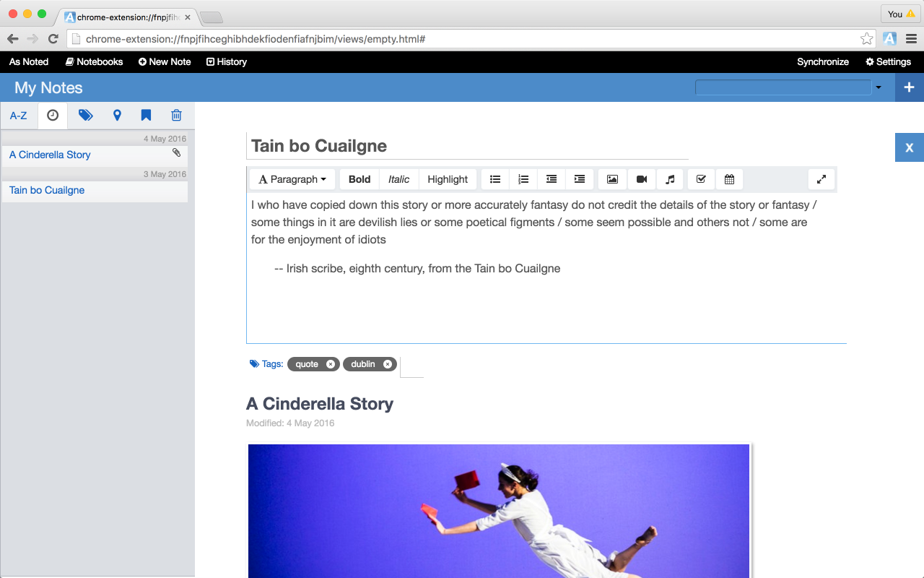924x578 pixels.
Task: Toggle Italic formatting
Action: pyautogui.click(x=398, y=179)
